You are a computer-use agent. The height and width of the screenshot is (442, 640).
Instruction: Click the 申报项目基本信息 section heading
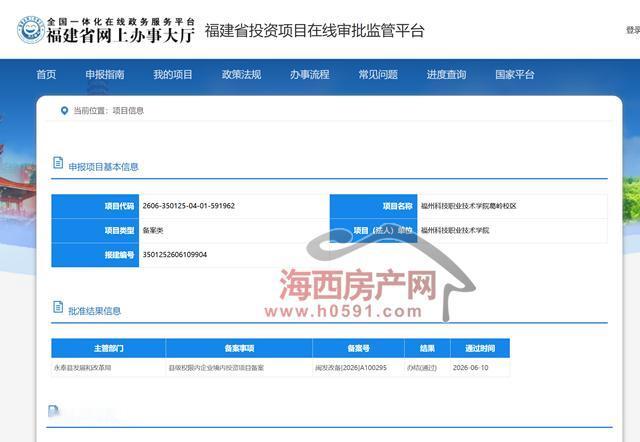[103, 167]
